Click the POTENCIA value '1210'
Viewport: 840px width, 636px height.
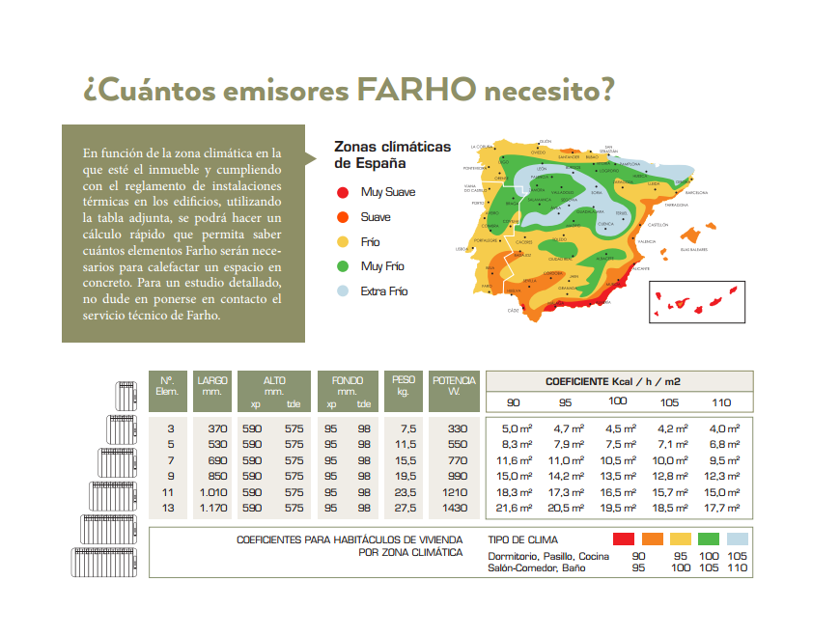click(455, 492)
